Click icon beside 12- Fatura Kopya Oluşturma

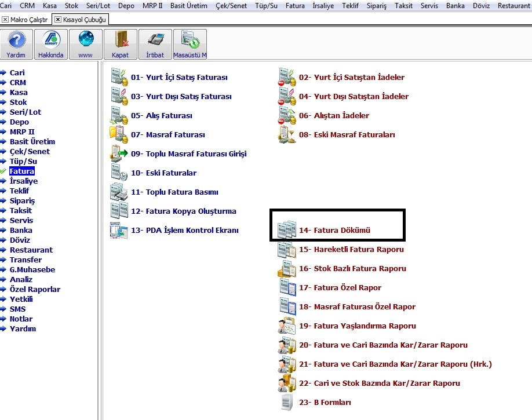click(119, 211)
